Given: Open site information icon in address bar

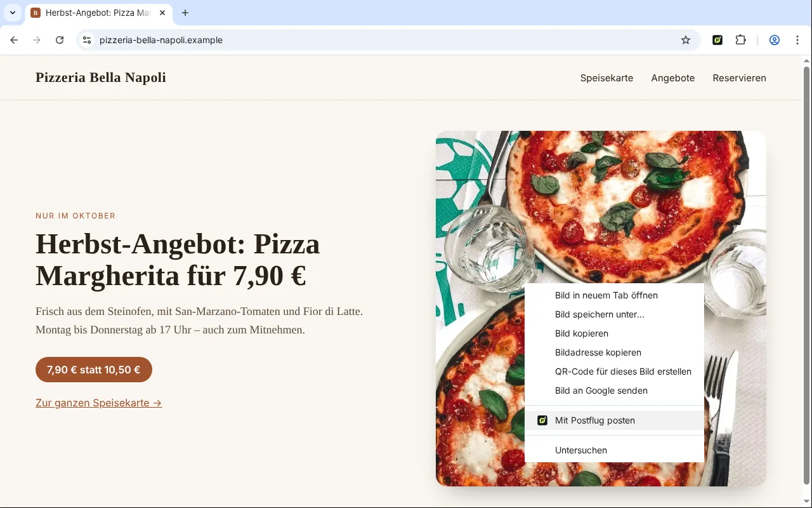Looking at the screenshot, I should coord(88,40).
